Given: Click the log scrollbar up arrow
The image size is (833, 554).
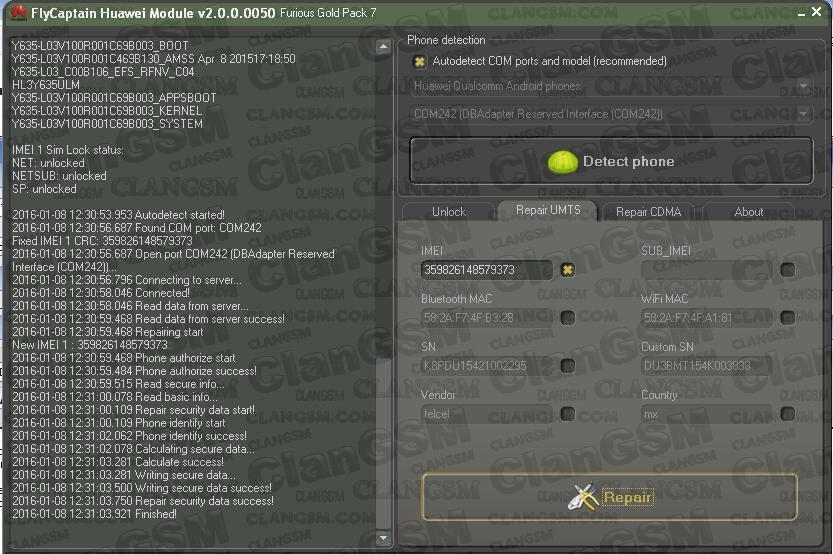Looking at the screenshot, I should [x=383, y=47].
